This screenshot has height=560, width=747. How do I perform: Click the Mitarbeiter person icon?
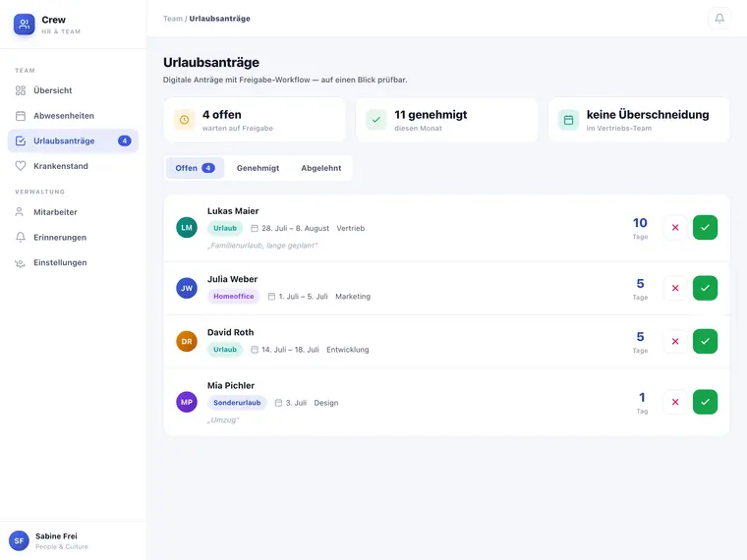tap(20, 212)
